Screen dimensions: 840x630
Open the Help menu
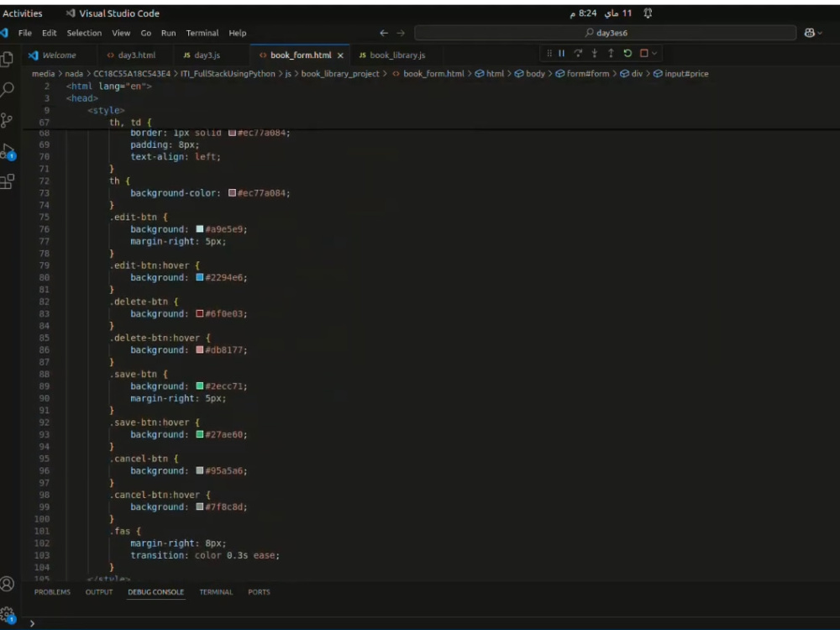(238, 33)
